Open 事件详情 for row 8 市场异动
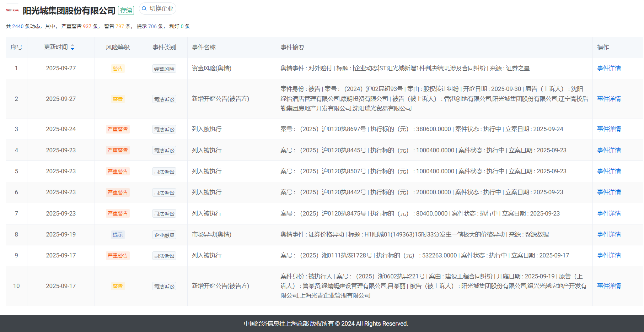Viewport: 644px width, 332px height. click(x=608, y=234)
